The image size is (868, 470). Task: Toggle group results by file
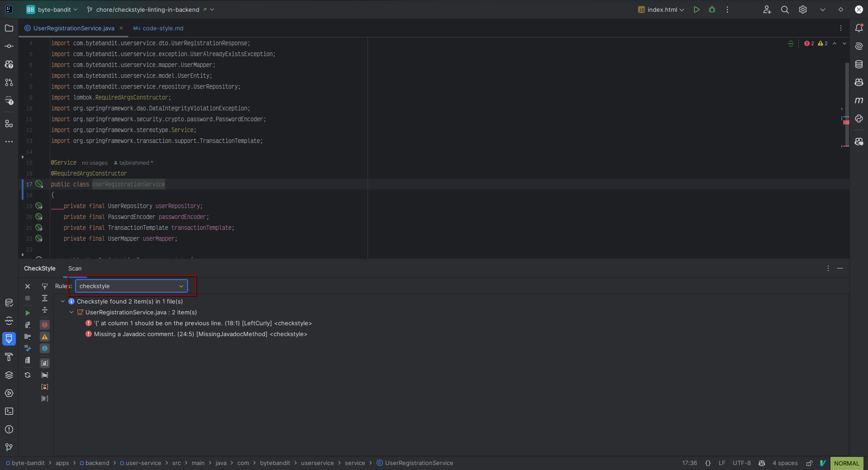[45, 363]
